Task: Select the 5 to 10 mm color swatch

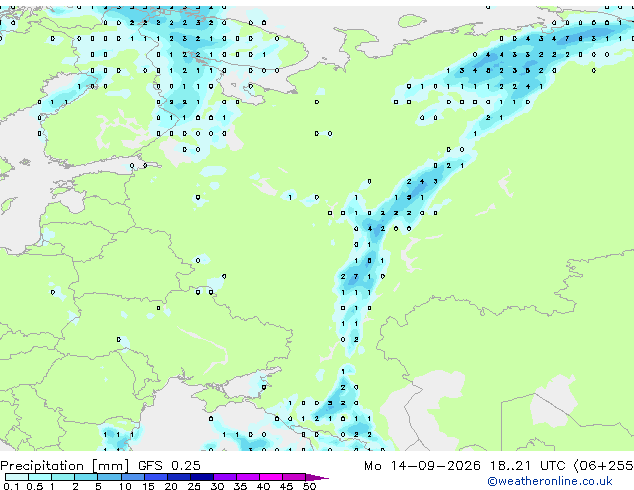Action: click(x=110, y=477)
